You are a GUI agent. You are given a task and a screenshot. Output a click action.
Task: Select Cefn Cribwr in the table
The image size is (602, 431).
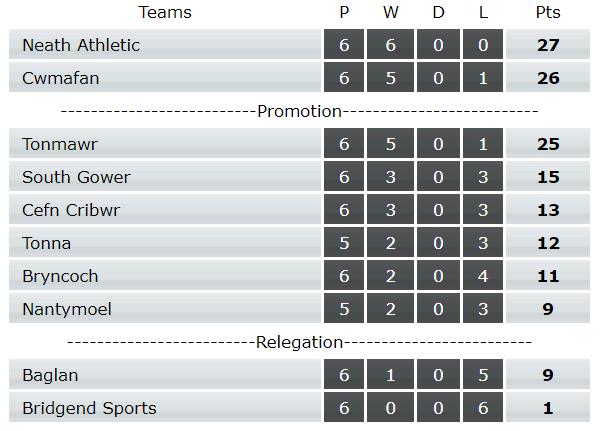(71, 210)
